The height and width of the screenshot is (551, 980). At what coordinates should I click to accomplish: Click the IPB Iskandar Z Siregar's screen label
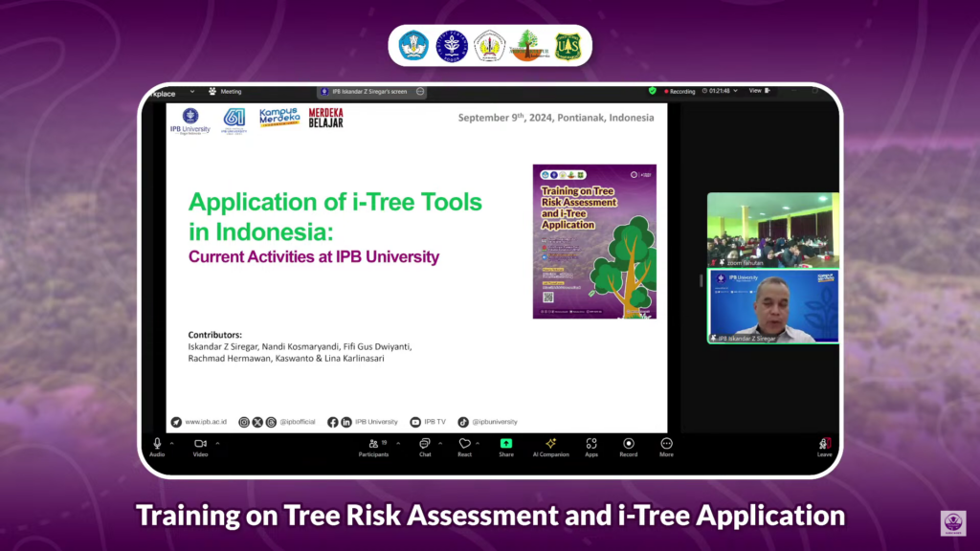[369, 91]
